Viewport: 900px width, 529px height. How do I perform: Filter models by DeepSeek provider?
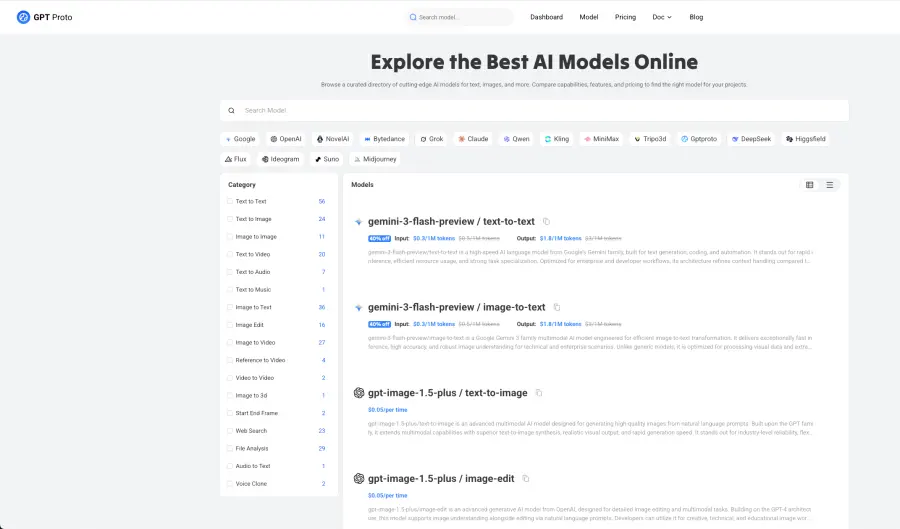[x=751, y=139]
